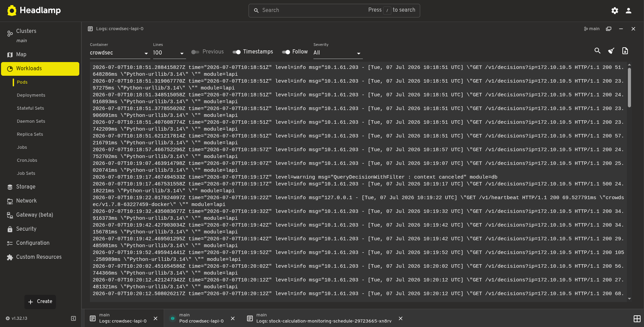Click the Clusters sidebar icon
This screenshot has width=644, height=327.
pos(10,34)
